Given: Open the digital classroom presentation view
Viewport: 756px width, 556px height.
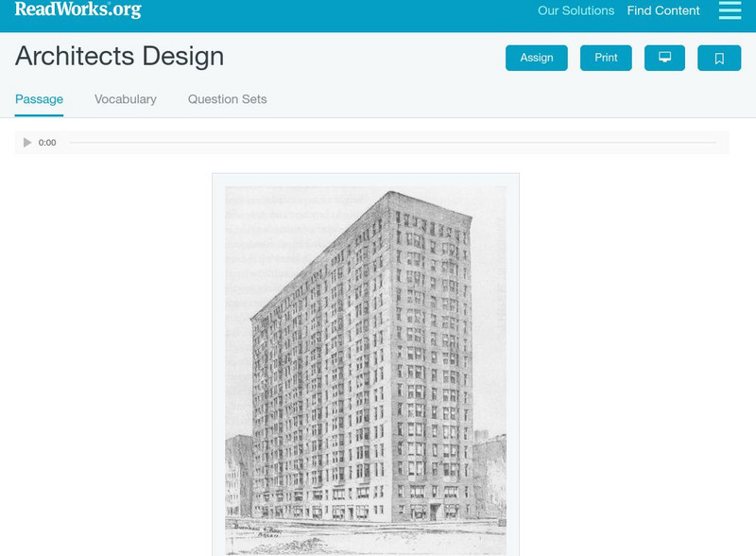Looking at the screenshot, I should (x=665, y=57).
